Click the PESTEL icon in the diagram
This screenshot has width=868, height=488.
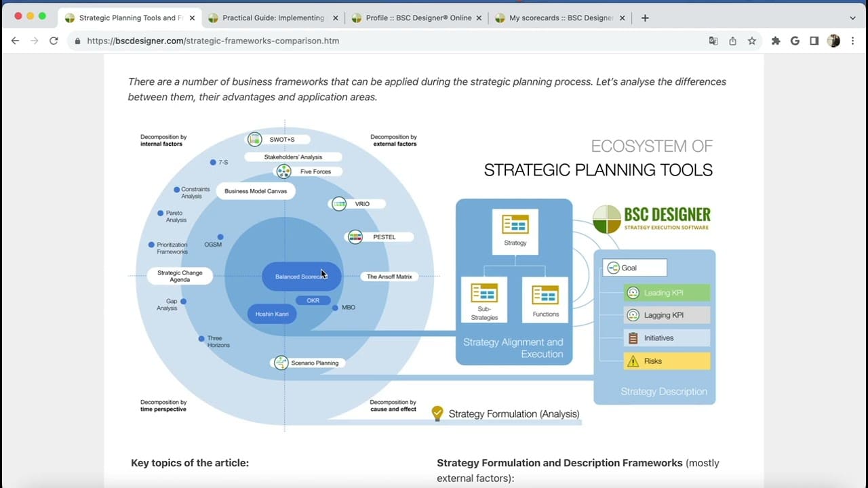[355, 237]
